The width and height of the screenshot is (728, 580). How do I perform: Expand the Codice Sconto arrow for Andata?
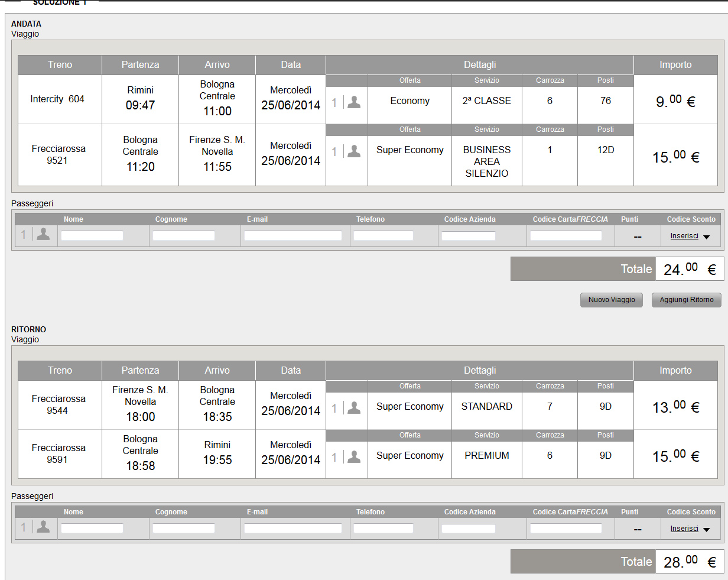tap(706, 237)
